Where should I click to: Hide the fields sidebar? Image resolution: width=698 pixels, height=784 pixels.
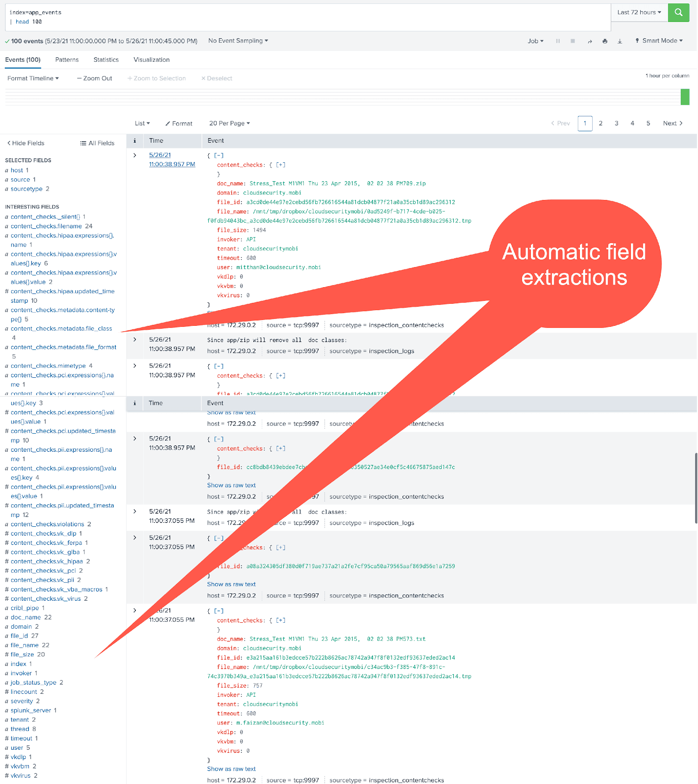tap(25, 143)
